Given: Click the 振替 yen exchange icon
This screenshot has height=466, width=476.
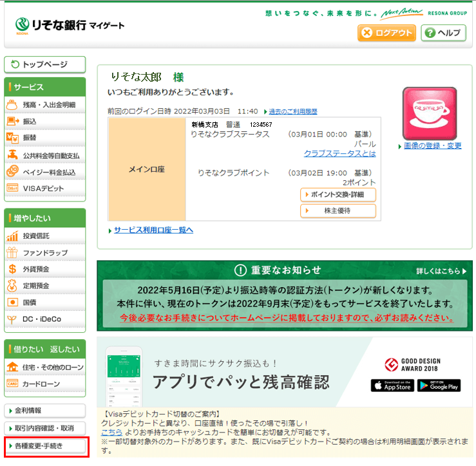Looking at the screenshot, I should click(12, 138).
